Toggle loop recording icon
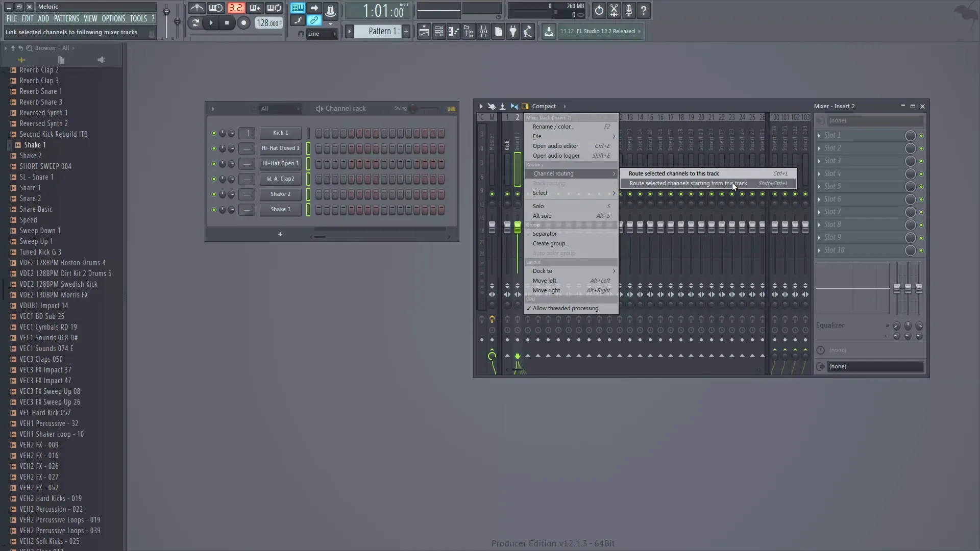 click(274, 8)
